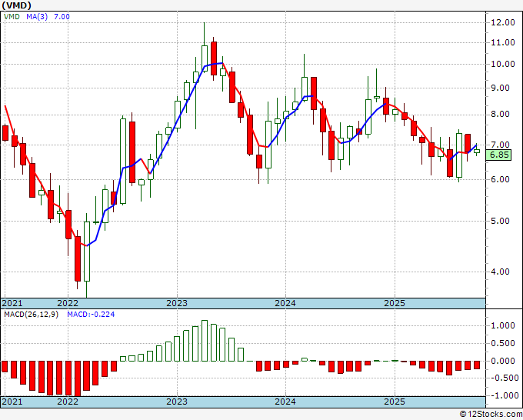The image size is (523, 420).
Task: Click 2021 on the price chart time axis
Action: point(12,303)
